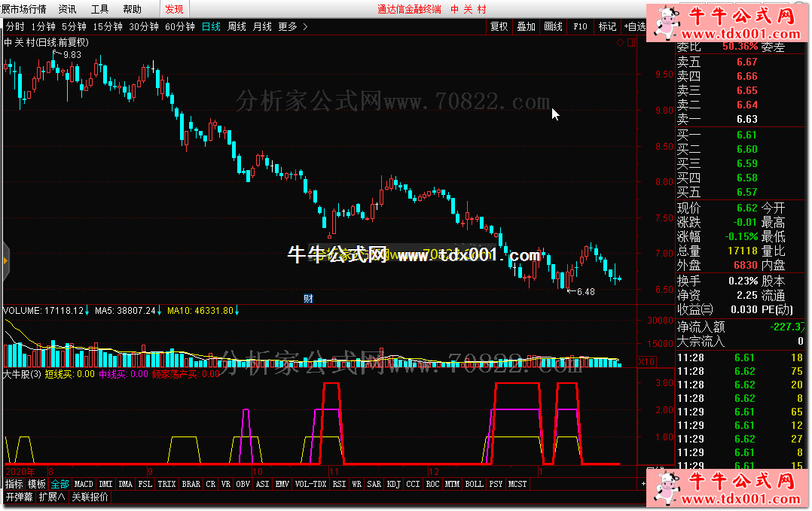Open the 关联报价 related quotes tab

[x=90, y=497]
